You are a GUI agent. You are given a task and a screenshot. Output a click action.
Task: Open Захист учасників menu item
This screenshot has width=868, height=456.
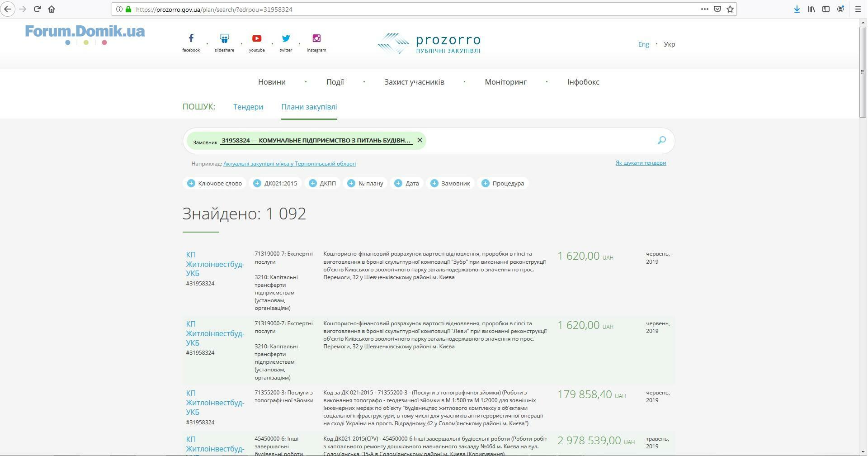(x=414, y=82)
